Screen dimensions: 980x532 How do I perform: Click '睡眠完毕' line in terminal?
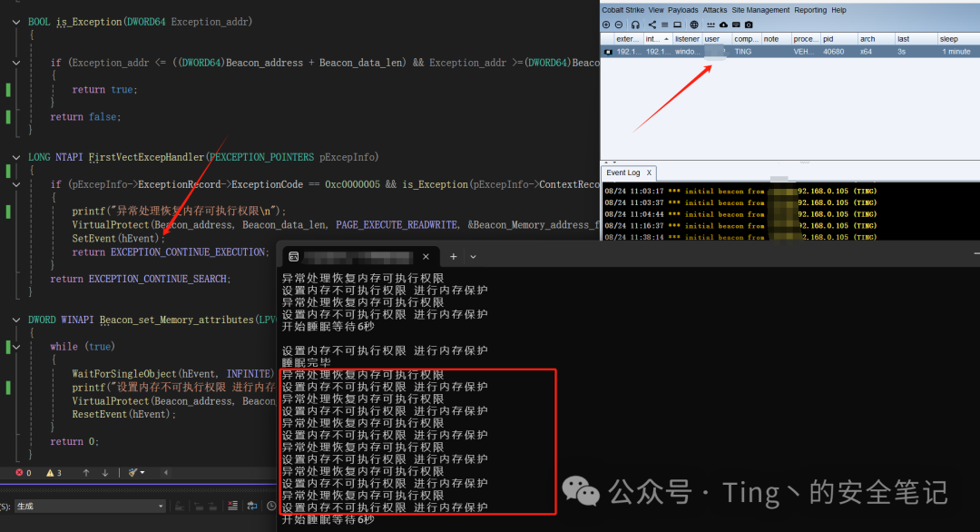point(307,362)
